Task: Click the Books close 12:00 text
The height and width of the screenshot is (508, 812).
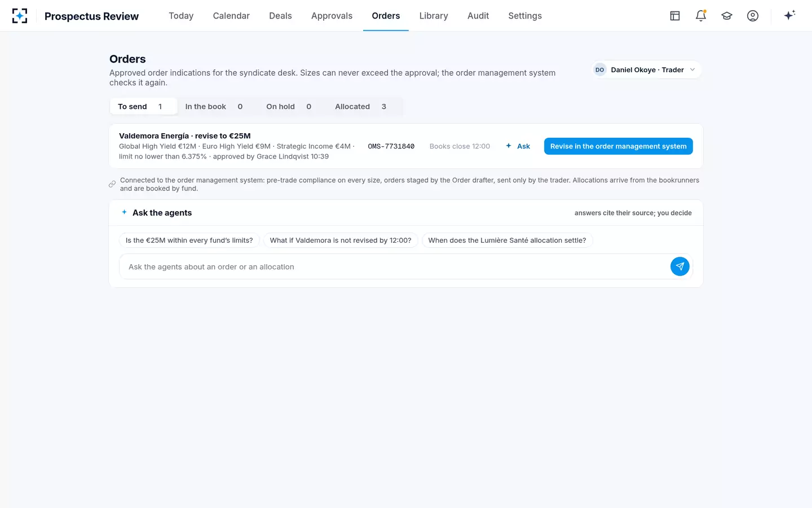Action: click(460, 146)
